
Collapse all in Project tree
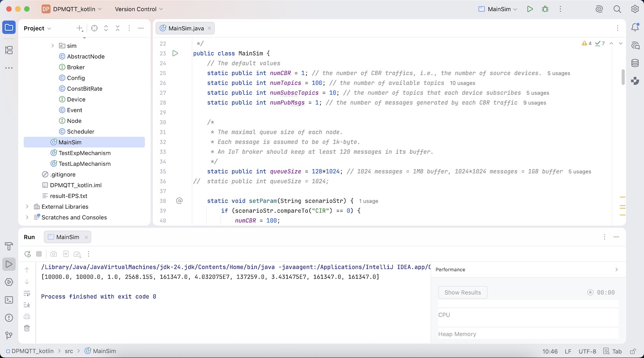118,28
